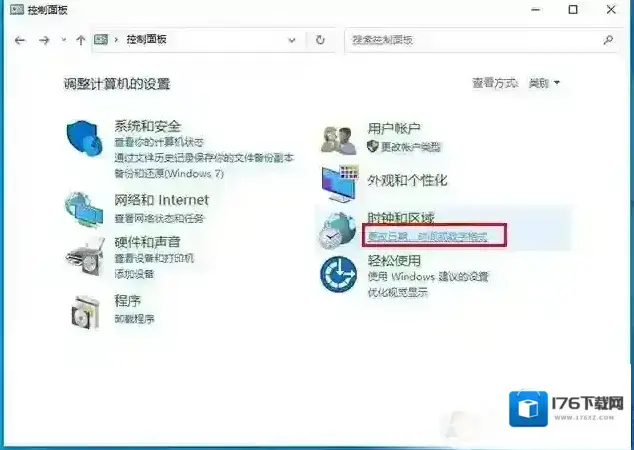Open the 外观和个性化 category
This screenshot has width=634, height=450.
click(407, 180)
